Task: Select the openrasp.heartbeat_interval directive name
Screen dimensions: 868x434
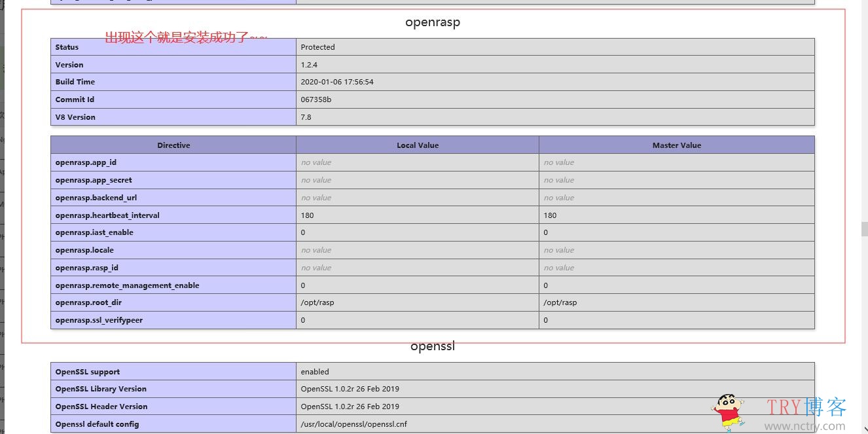Action: click(x=107, y=215)
